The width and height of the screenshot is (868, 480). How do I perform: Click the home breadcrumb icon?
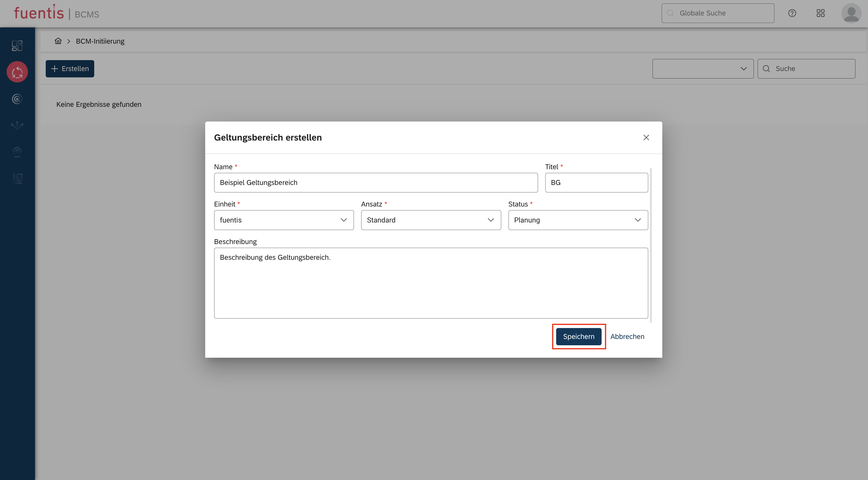[58, 41]
